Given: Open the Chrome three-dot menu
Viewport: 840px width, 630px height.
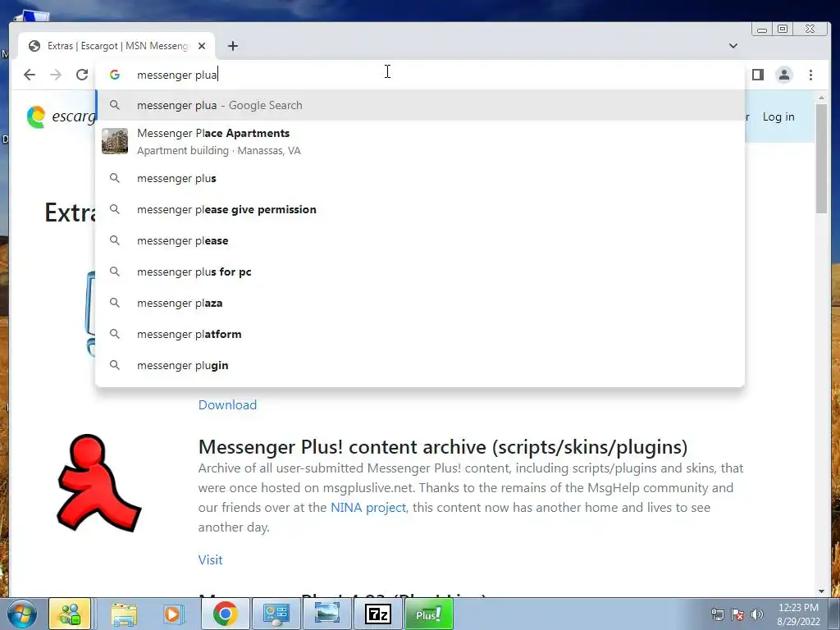Looking at the screenshot, I should [x=810, y=75].
